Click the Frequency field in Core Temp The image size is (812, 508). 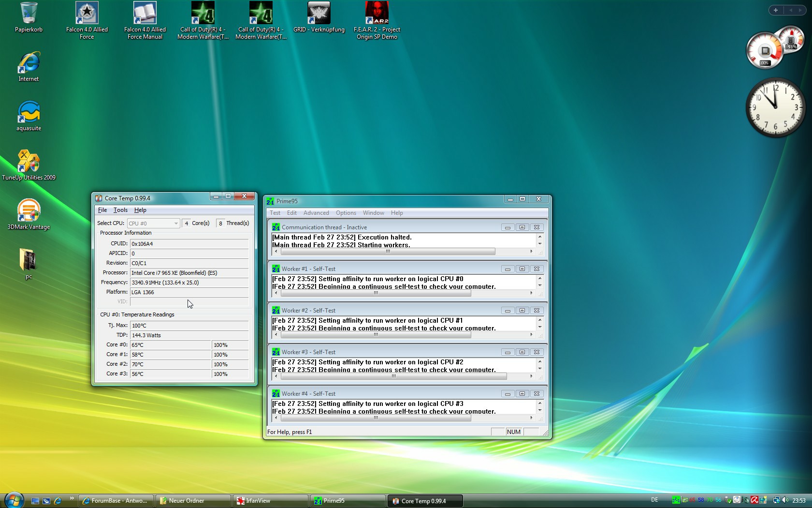pos(189,283)
